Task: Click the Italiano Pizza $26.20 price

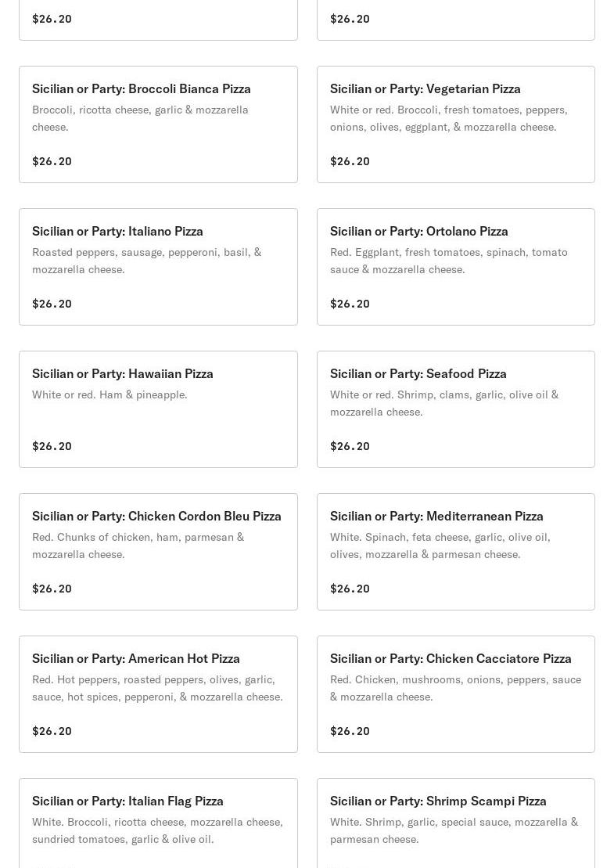Action: [52, 304]
